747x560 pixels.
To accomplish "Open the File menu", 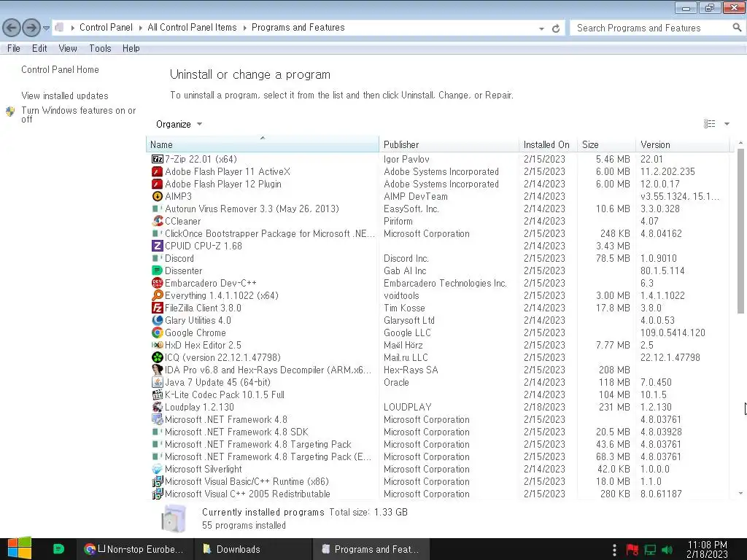I will pos(14,48).
